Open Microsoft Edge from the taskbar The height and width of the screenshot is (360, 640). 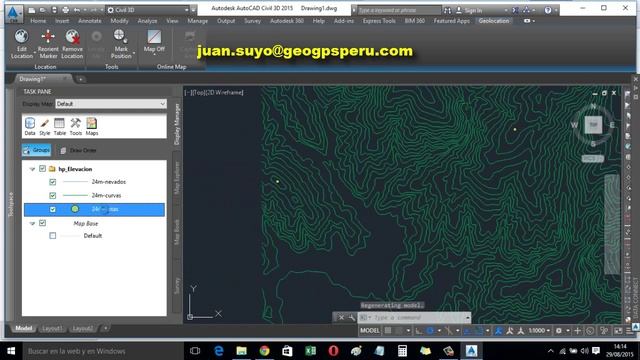tap(219, 351)
